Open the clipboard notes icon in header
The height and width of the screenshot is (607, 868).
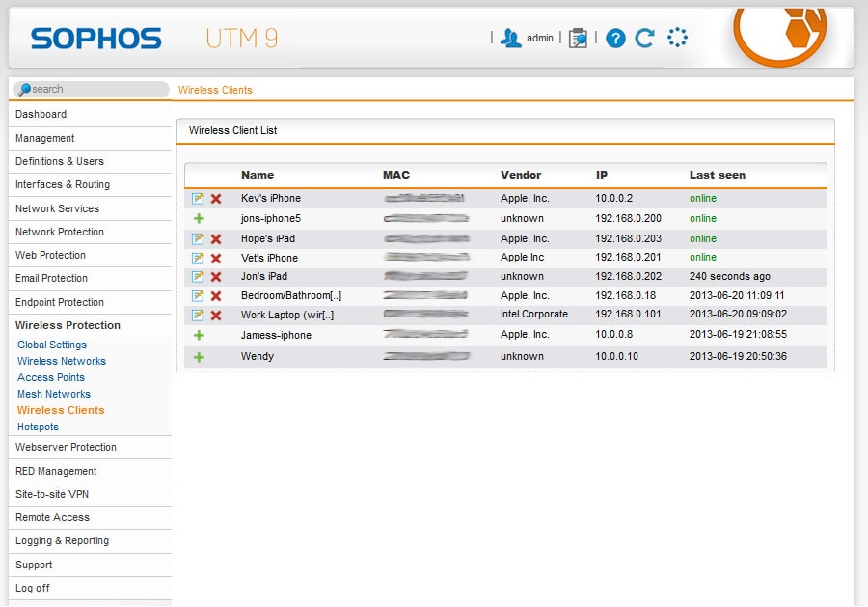tap(578, 39)
